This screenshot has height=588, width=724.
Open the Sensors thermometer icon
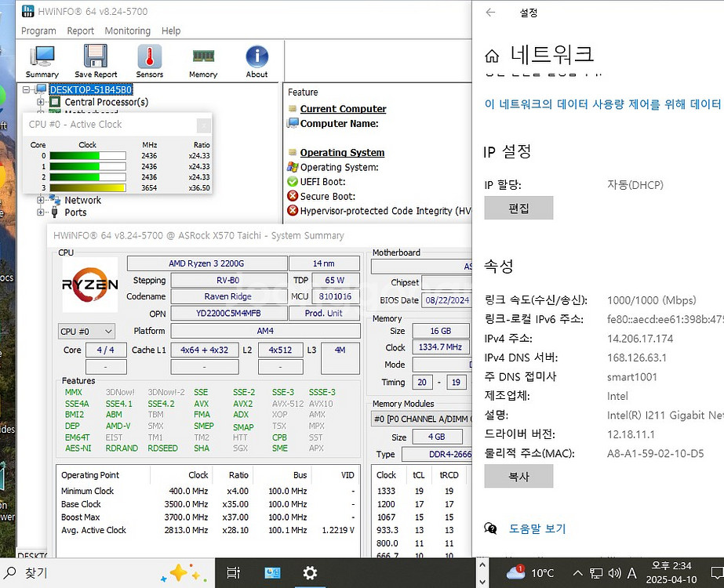(150, 61)
